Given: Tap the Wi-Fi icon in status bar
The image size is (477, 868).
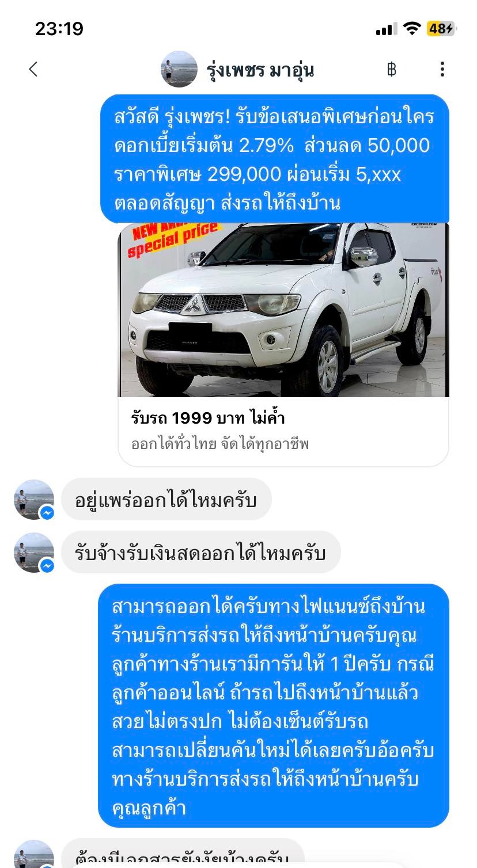Looking at the screenshot, I should [412, 29].
